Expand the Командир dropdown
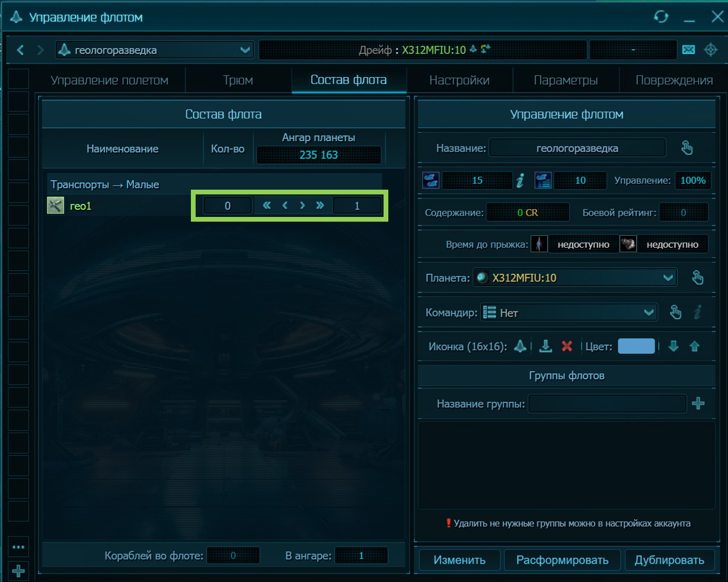 pos(569,312)
